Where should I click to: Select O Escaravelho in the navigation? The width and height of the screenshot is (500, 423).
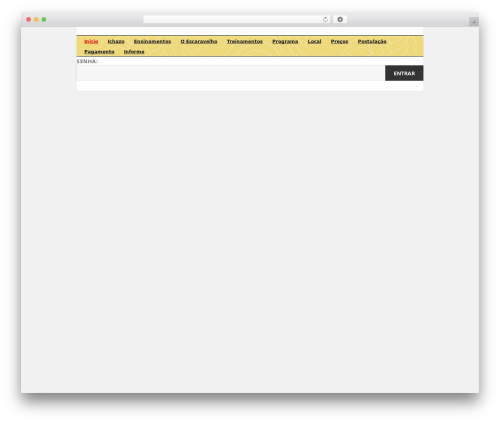(199, 41)
